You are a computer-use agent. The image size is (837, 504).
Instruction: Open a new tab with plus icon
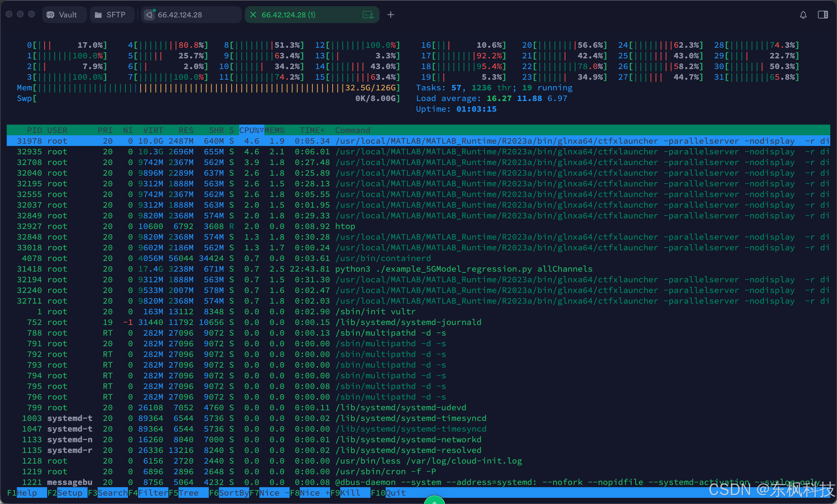pos(391,15)
